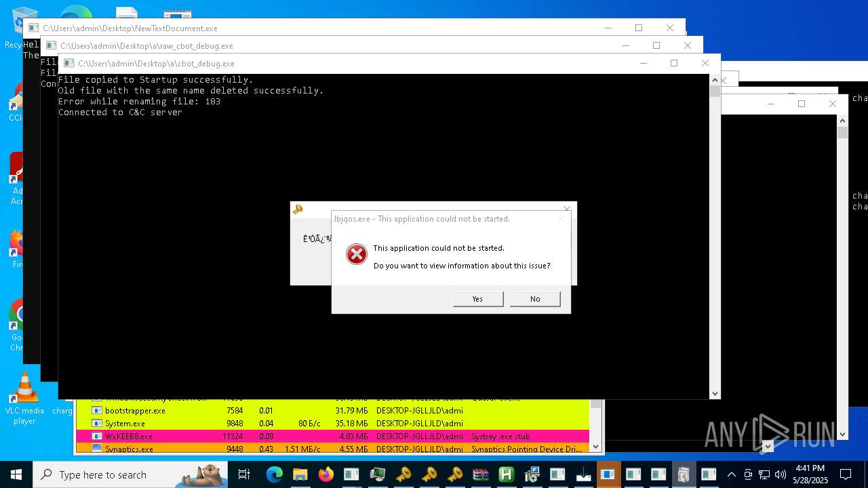The image size is (868, 488).
Task: Open File Explorer from the taskbar
Action: click(300, 474)
